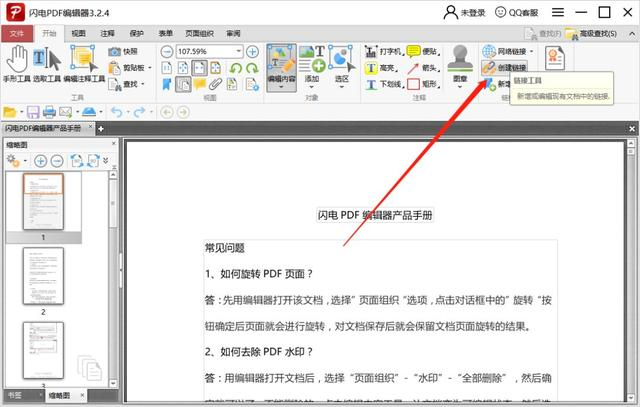Viewport: 640px width, 407px height.
Task: Click the save floppy disk icon
Action: pos(33,112)
